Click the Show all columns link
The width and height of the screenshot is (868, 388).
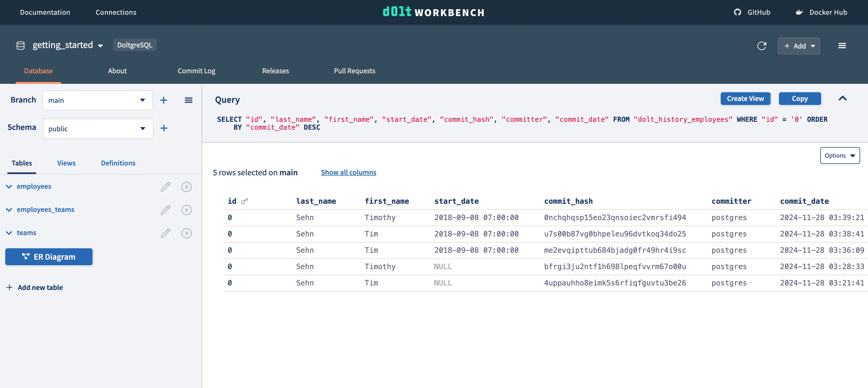[348, 172]
